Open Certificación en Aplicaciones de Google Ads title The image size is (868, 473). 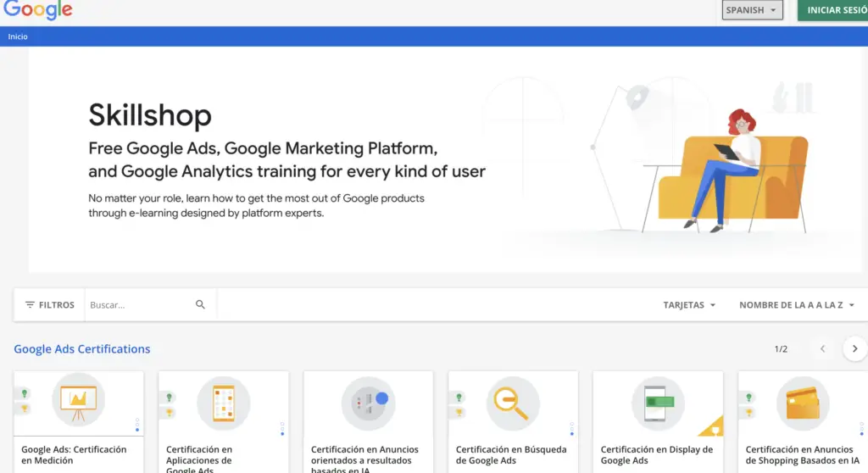(x=198, y=459)
